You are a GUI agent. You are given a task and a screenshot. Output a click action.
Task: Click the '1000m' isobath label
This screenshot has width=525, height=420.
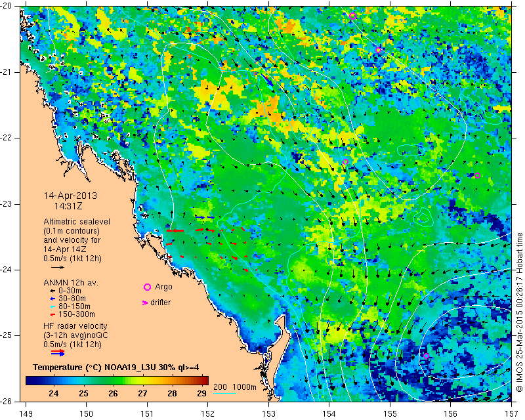244,387
